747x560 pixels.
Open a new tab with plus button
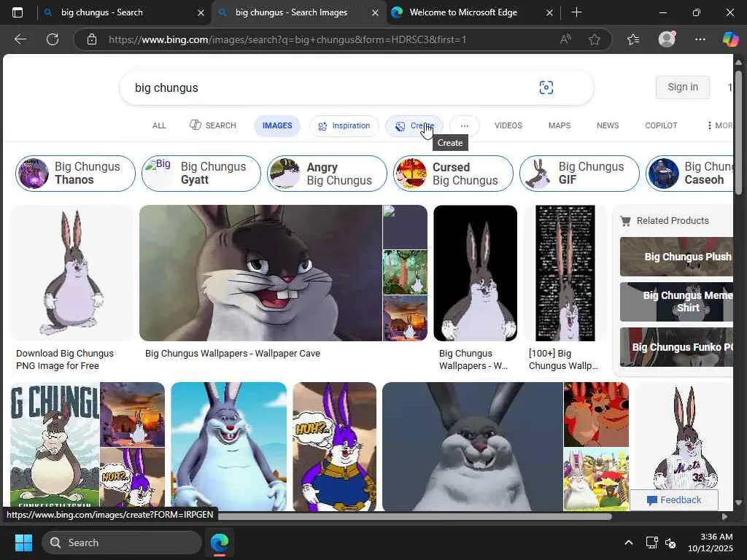576,12
